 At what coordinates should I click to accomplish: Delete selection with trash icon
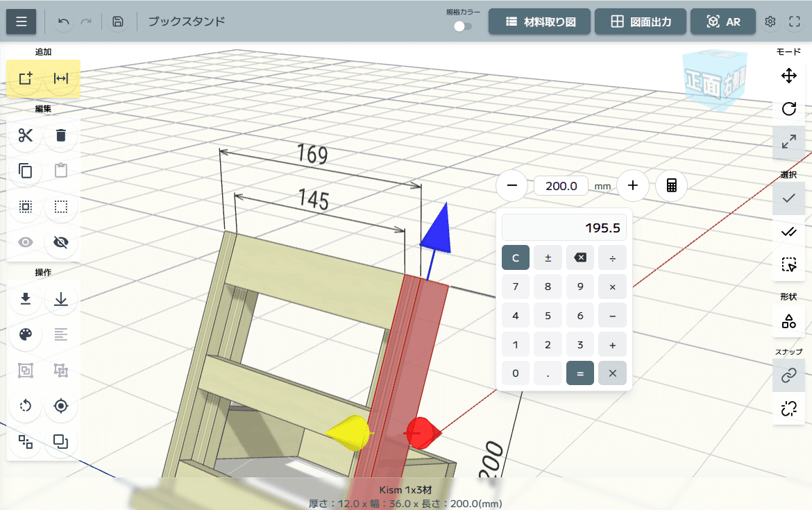point(61,135)
